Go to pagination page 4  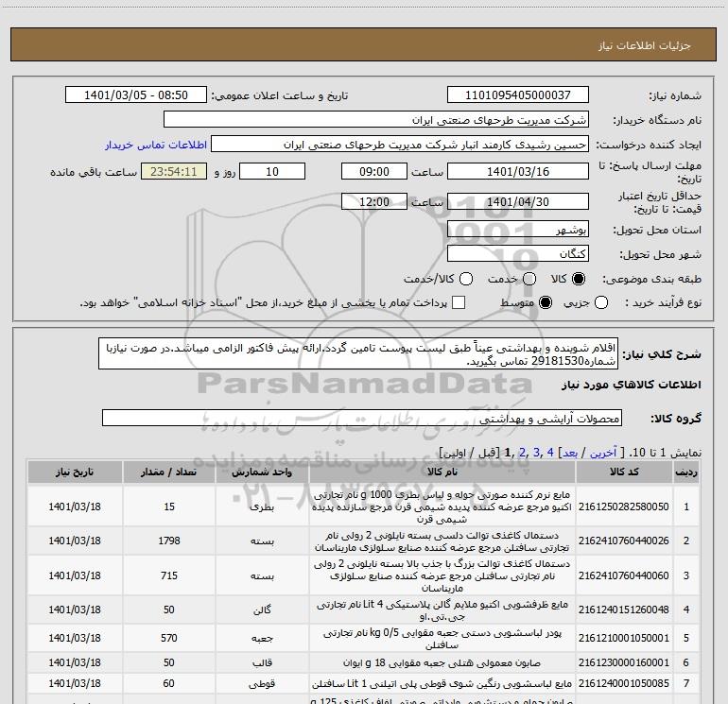point(550,453)
